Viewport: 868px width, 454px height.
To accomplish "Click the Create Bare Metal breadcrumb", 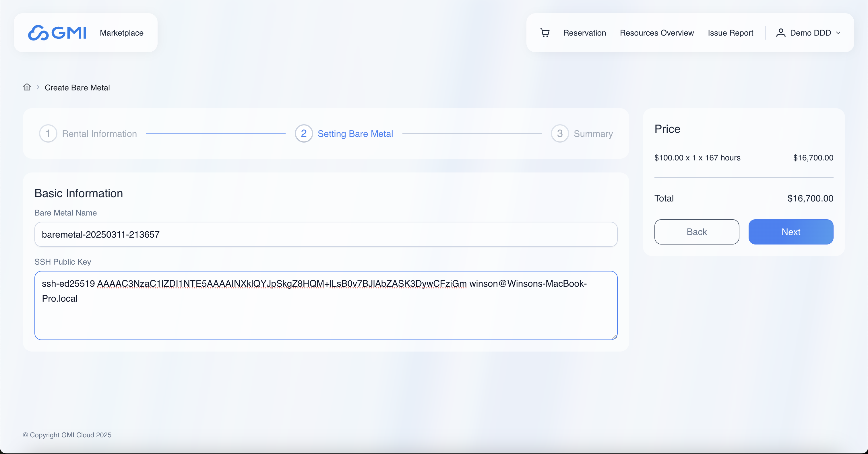I will [77, 88].
